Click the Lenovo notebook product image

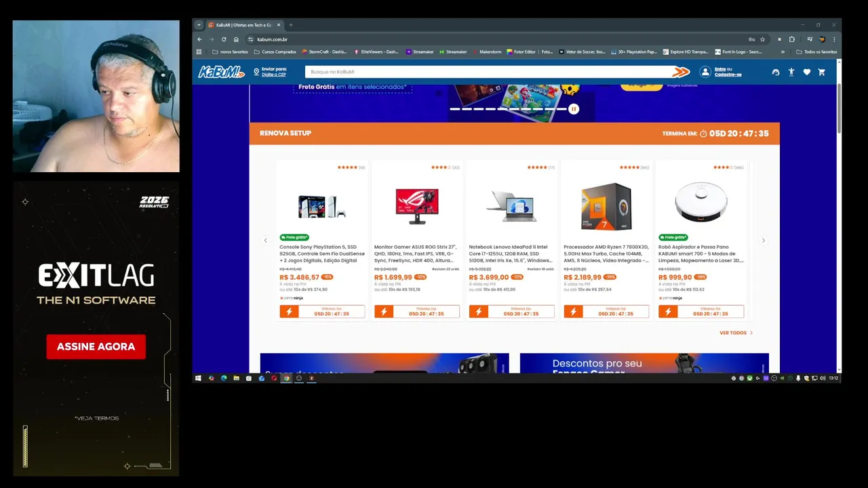511,206
